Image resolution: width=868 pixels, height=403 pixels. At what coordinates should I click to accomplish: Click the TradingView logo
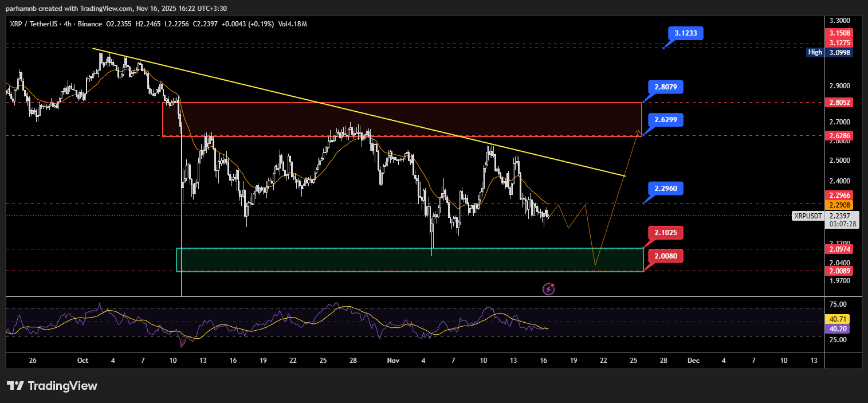click(52, 386)
